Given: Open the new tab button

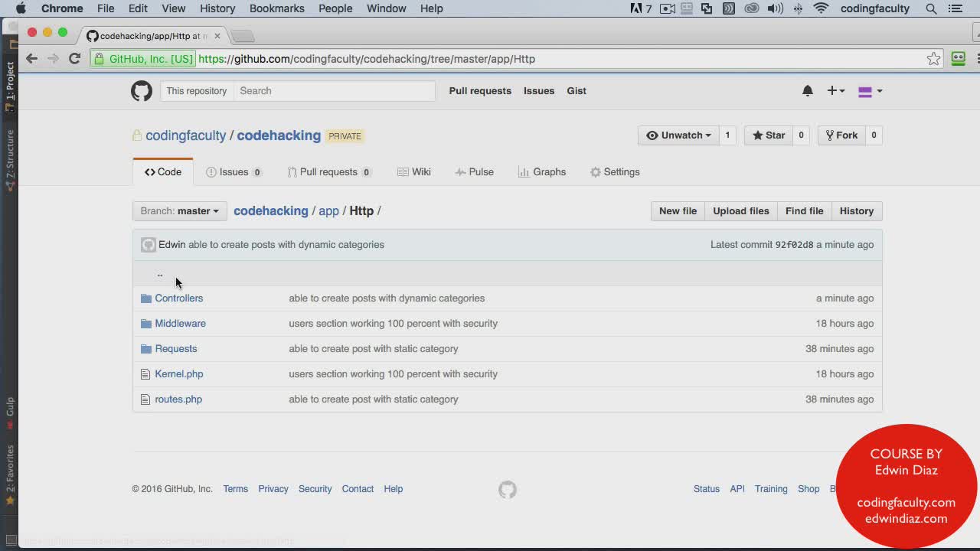Looking at the screenshot, I should point(243,36).
